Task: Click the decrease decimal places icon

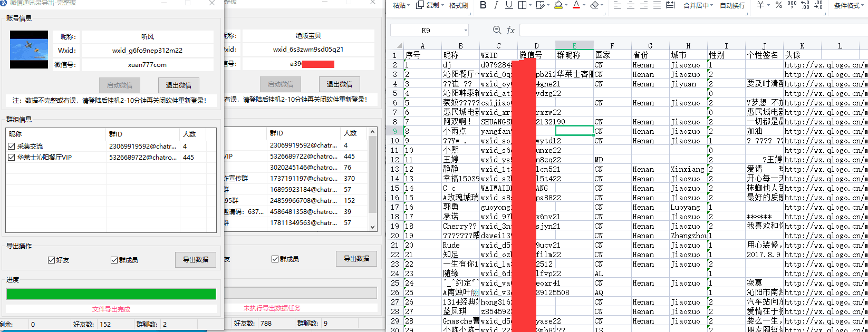Action: click(x=818, y=5)
